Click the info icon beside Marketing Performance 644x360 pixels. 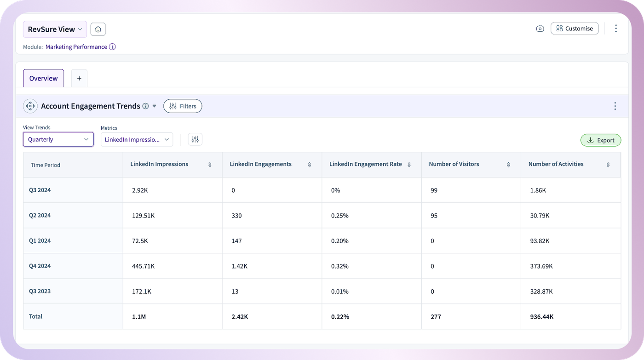point(112,47)
